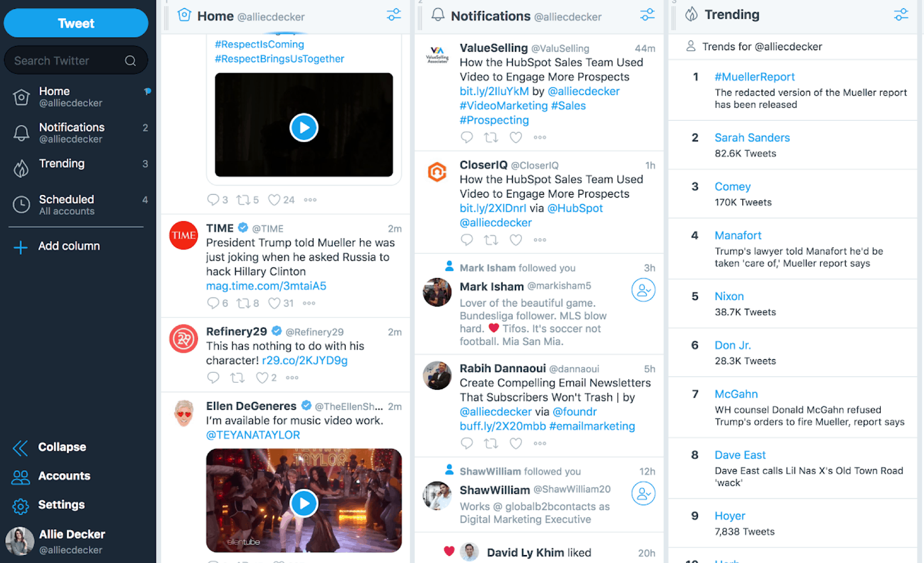Focus the Search Twitter field
The image size is (924, 563).
point(76,60)
